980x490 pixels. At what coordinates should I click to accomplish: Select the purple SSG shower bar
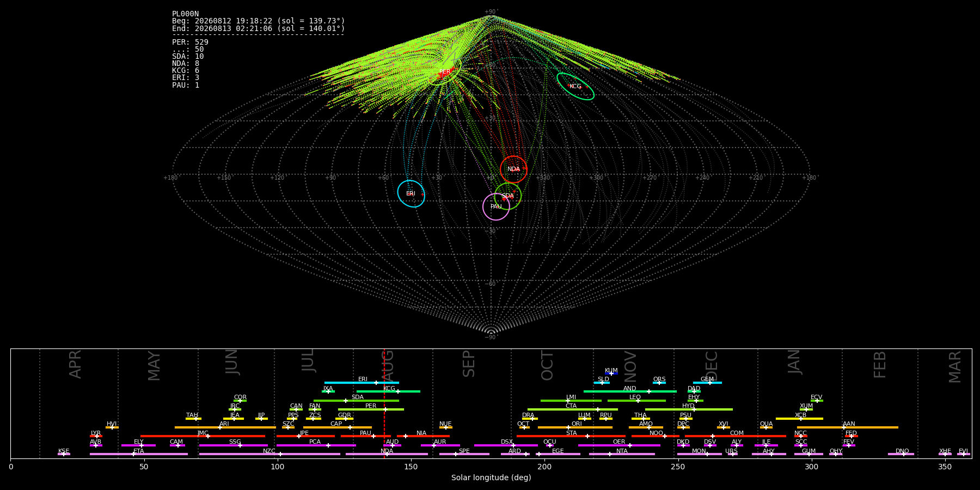[x=234, y=445]
